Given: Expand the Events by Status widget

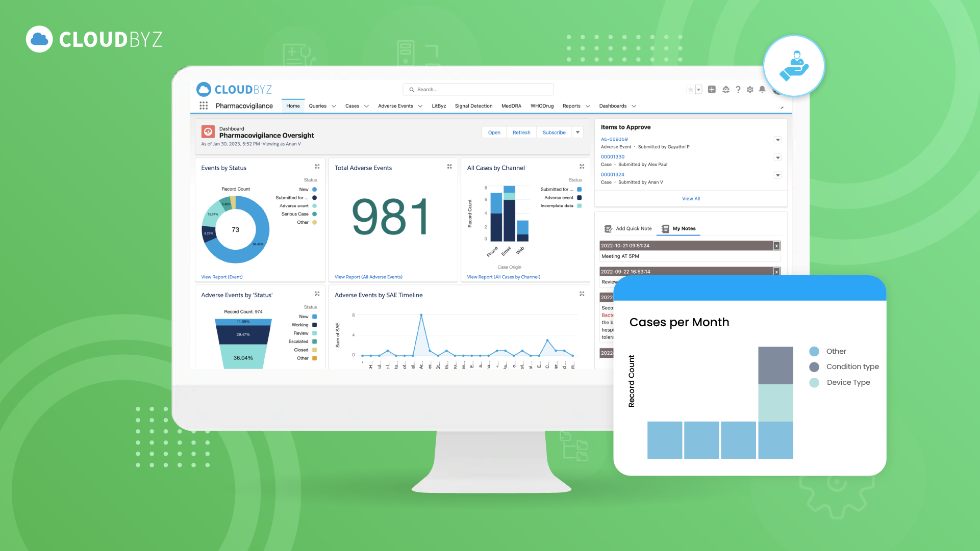Looking at the screenshot, I should 317,166.
